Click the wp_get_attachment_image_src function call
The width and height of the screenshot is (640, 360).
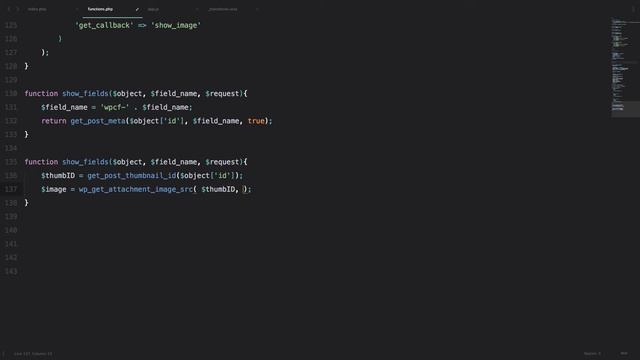[136, 189]
